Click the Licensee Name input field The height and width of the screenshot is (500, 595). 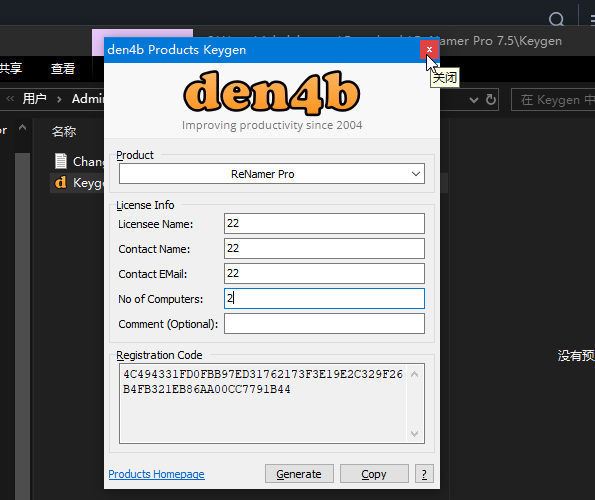pos(324,223)
